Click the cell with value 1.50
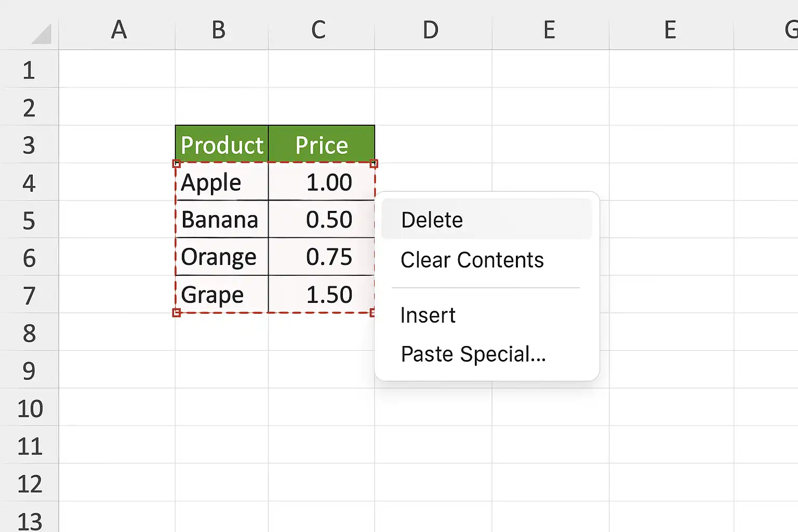This screenshot has height=532, width=798. click(x=322, y=294)
